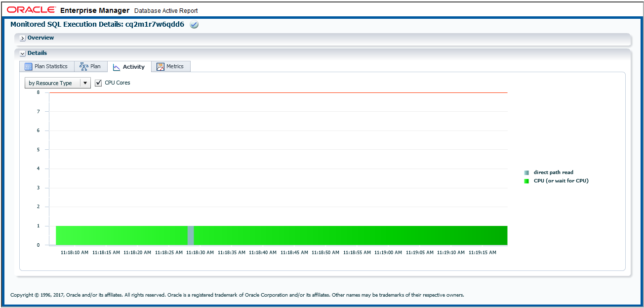The height and width of the screenshot is (308, 644).
Task: Click the CPU Cores label
Action: coord(118,83)
